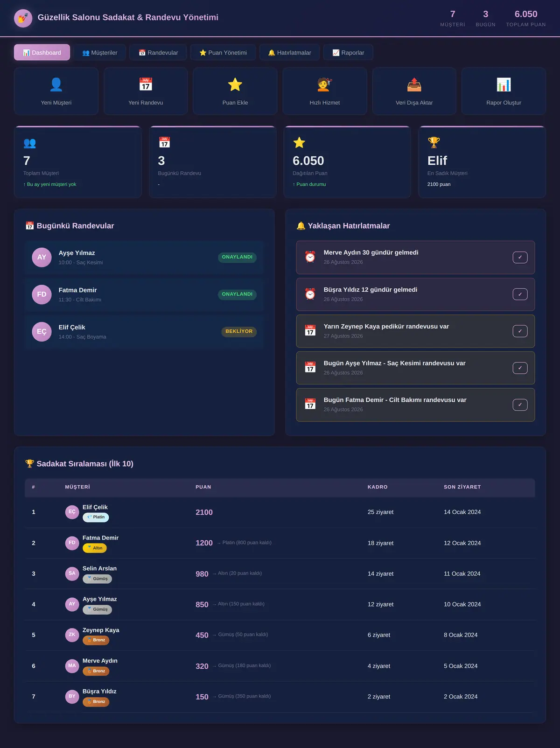The image size is (560, 748).
Task: Click the Puan Ekle label
Action: 235,103
